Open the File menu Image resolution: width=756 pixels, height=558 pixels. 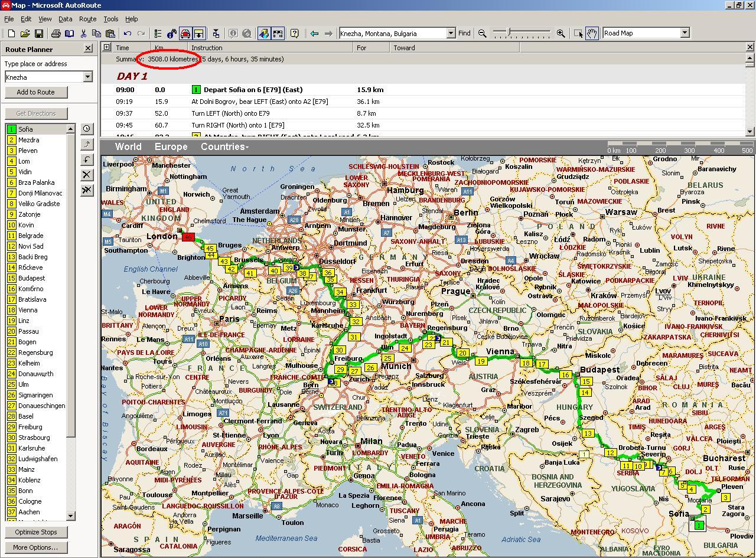point(9,19)
